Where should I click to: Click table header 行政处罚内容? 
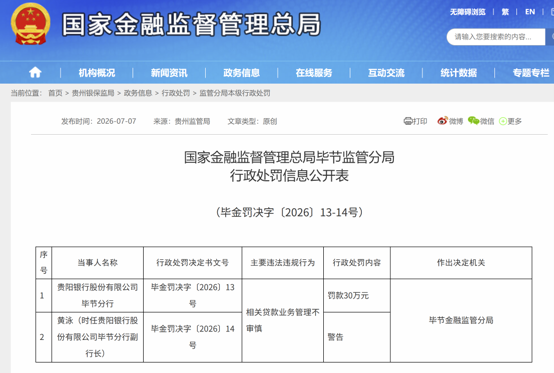(x=357, y=262)
